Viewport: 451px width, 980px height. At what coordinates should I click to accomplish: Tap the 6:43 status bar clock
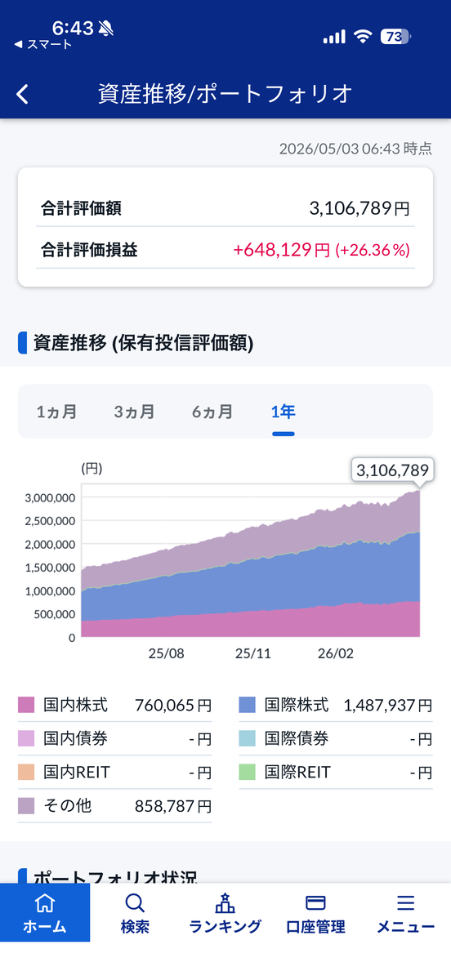click(72, 27)
